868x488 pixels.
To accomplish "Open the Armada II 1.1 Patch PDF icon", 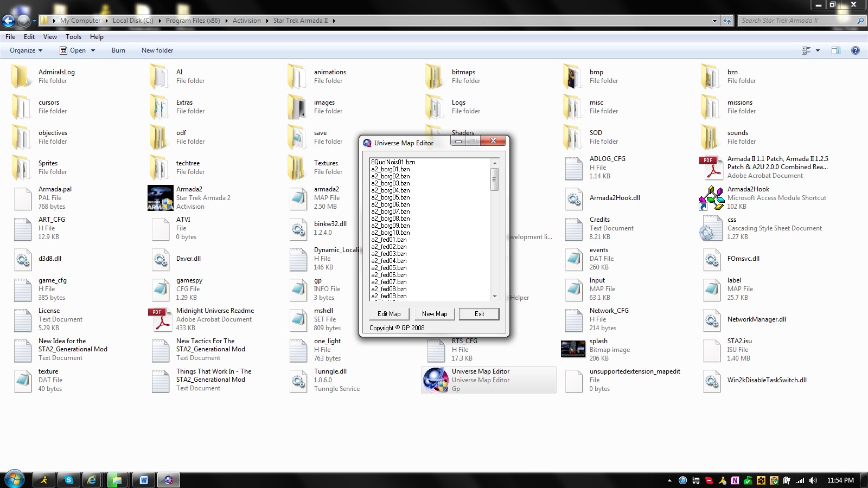I will click(x=712, y=168).
